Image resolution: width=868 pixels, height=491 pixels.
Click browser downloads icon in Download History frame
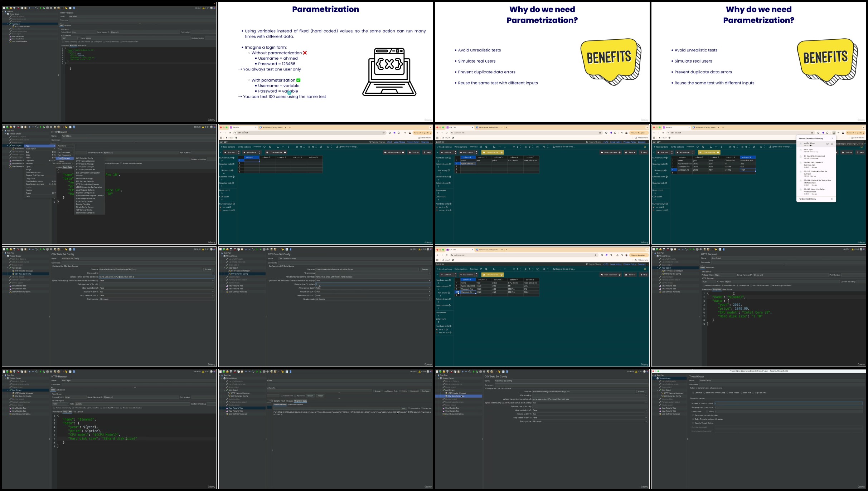834,133
